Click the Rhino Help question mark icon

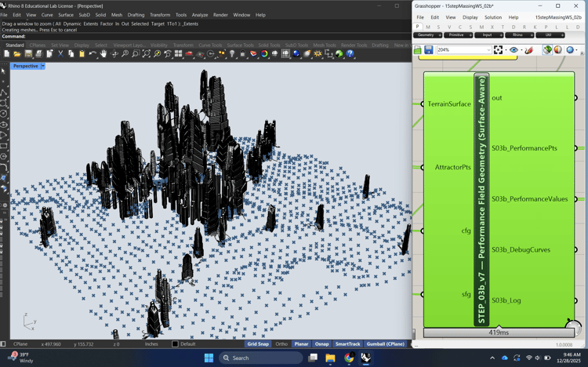point(350,54)
